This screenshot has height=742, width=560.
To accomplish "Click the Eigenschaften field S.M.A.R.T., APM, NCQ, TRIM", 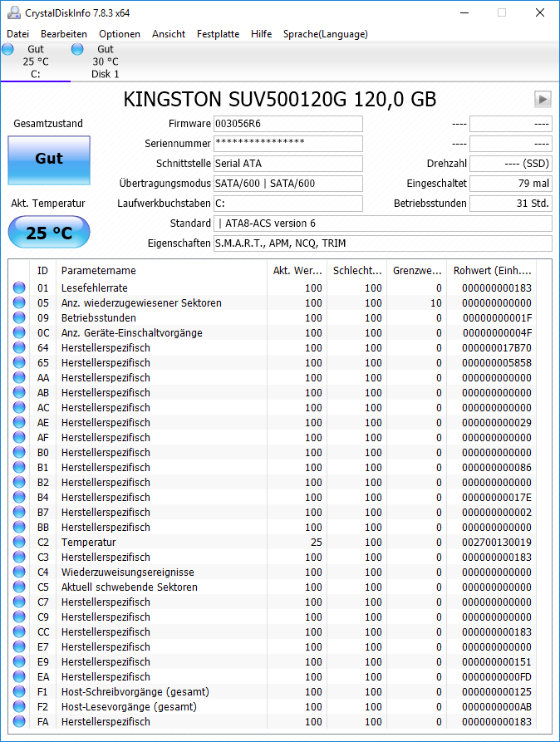I will click(x=382, y=243).
